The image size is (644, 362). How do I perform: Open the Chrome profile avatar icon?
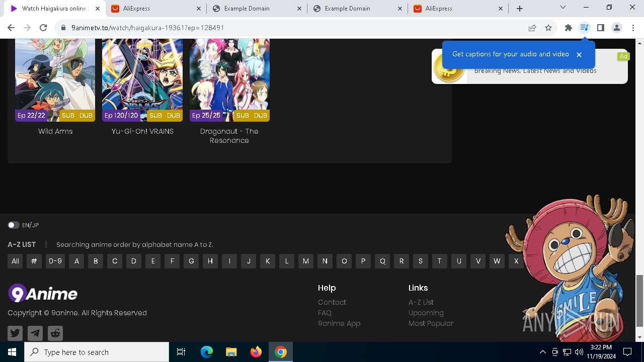pyautogui.click(x=617, y=28)
